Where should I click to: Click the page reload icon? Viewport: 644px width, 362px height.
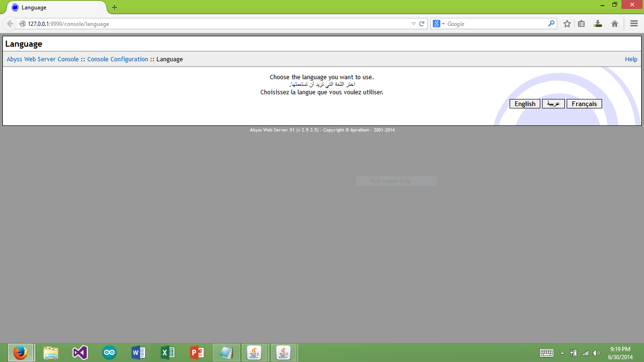click(421, 23)
